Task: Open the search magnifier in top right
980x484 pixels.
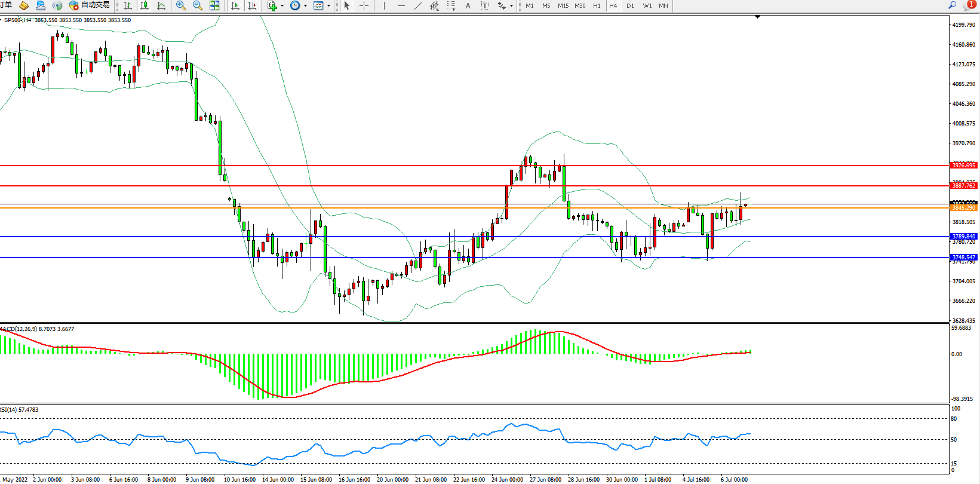Action: (952, 5)
